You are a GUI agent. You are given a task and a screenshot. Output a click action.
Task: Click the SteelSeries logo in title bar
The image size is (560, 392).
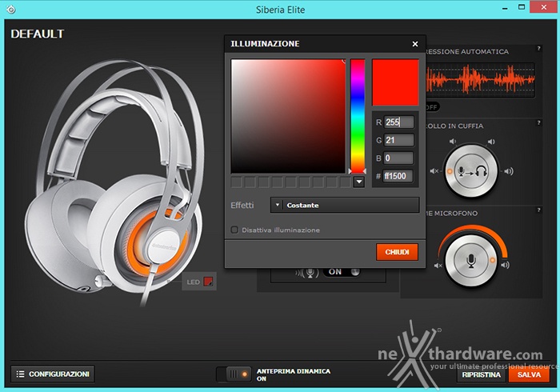tap(10, 10)
